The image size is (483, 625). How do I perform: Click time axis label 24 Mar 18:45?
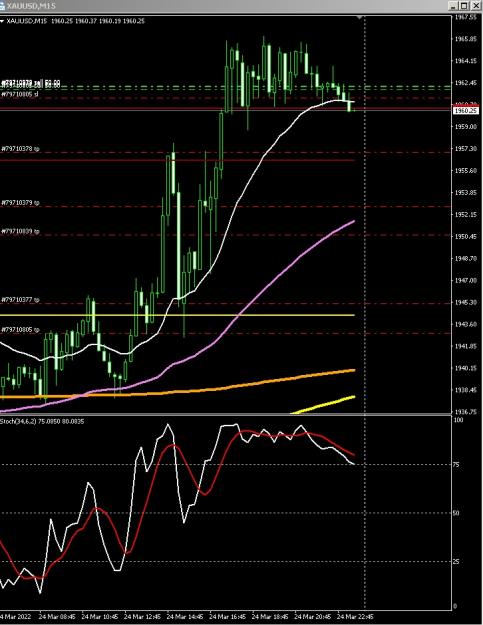click(x=270, y=617)
